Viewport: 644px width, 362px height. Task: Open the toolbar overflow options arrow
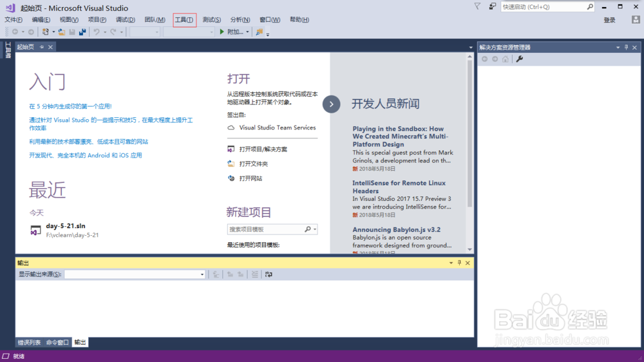coord(267,35)
